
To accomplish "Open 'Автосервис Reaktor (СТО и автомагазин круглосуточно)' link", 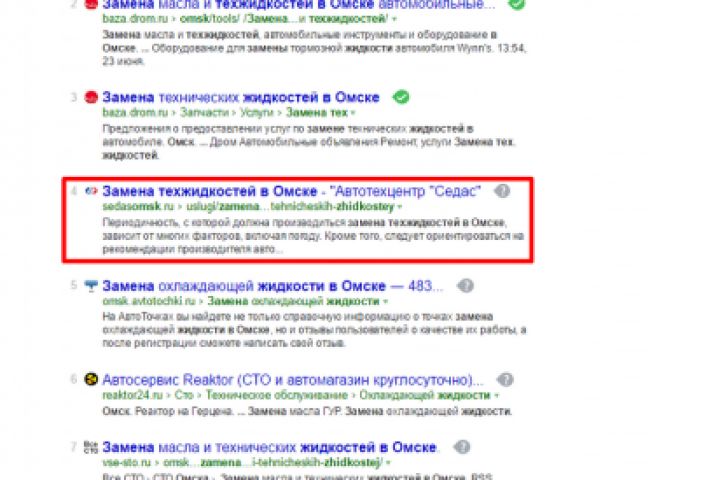I will point(293,380).
